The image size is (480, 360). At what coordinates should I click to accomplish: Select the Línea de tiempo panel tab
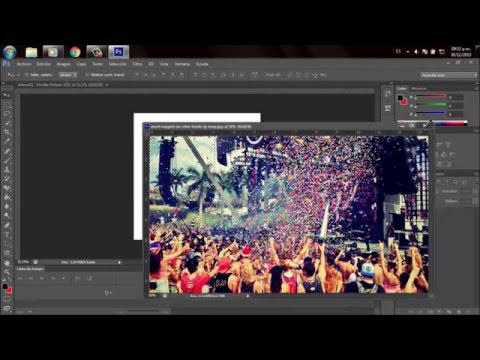point(30,269)
